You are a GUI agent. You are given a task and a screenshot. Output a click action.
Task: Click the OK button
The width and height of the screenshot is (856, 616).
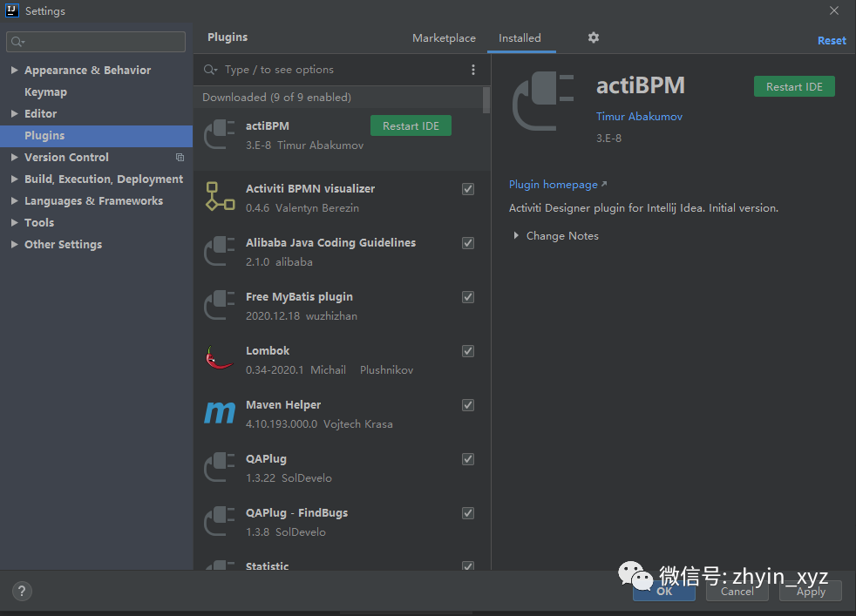tap(664, 591)
